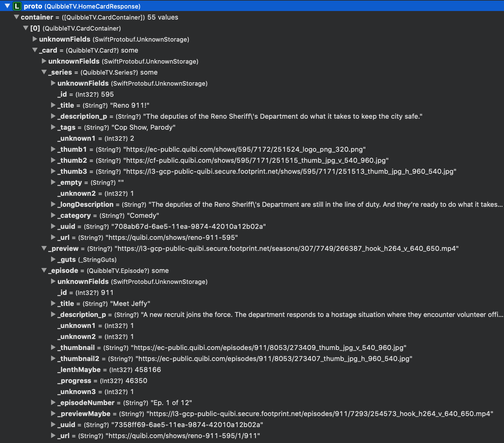Expand the episode _description_p row
Image resolution: width=504 pixels, height=443 pixels.
coord(53,314)
